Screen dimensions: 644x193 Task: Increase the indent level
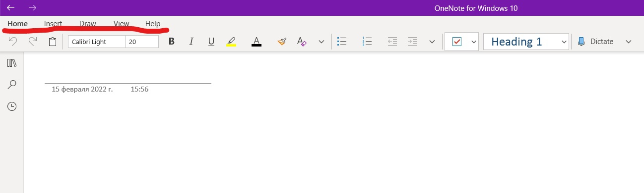tap(412, 42)
